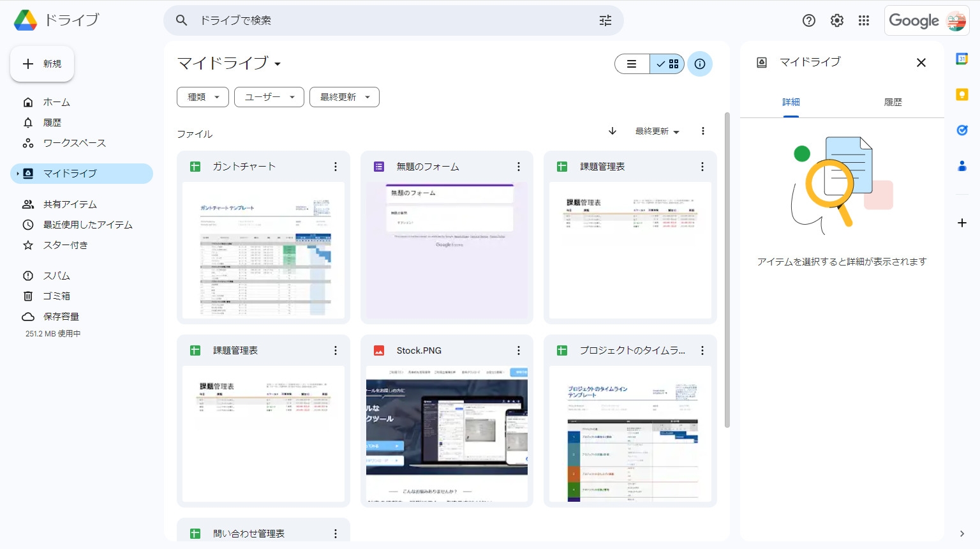
Task: Open the ガントチャート spreadsheet thumbnail
Action: 263,251
